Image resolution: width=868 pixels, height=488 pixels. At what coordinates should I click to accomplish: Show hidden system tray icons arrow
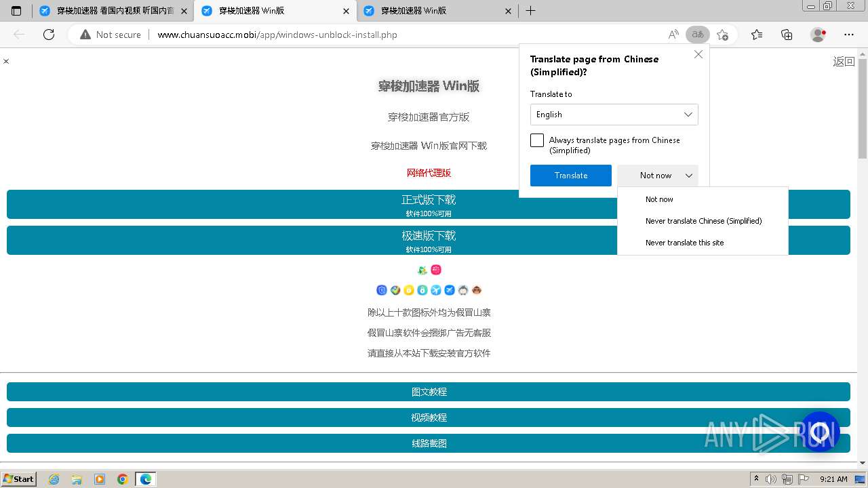tap(757, 479)
